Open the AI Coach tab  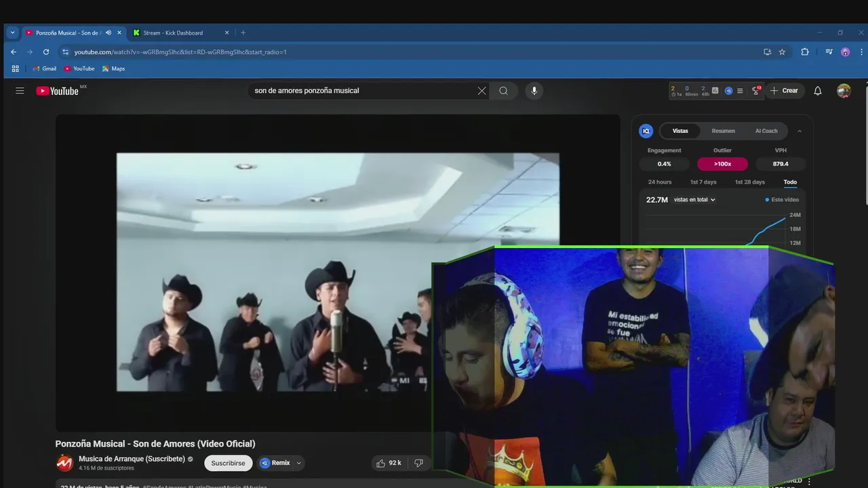pyautogui.click(x=766, y=131)
